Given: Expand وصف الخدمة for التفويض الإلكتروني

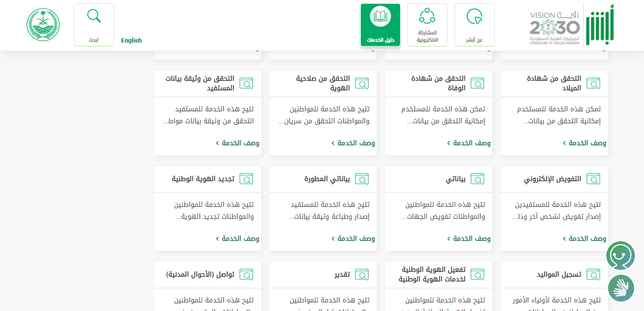Looking at the screenshot, I should click(x=584, y=238).
